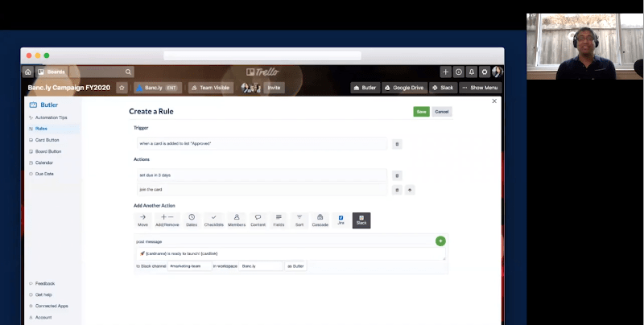The width and height of the screenshot is (644, 325).
Task: Toggle the 'as Butler' poster option
Action: pyautogui.click(x=296, y=265)
